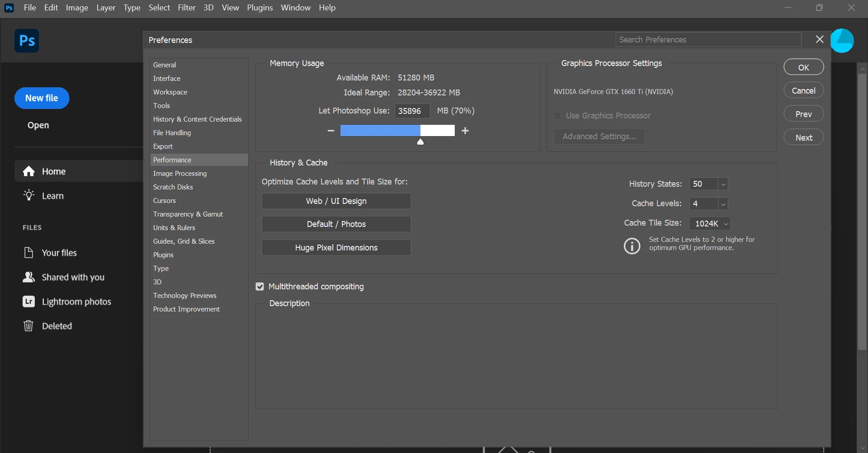The height and width of the screenshot is (453, 868).
Task: Open History States dropdown arrow
Action: tap(723, 184)
